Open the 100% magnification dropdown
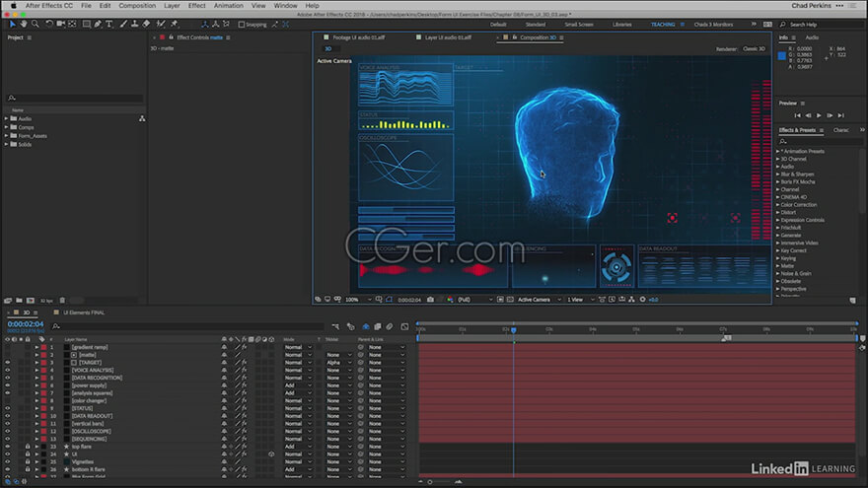Viewport: 868px width, 488px height. click(x=358, y=300)
